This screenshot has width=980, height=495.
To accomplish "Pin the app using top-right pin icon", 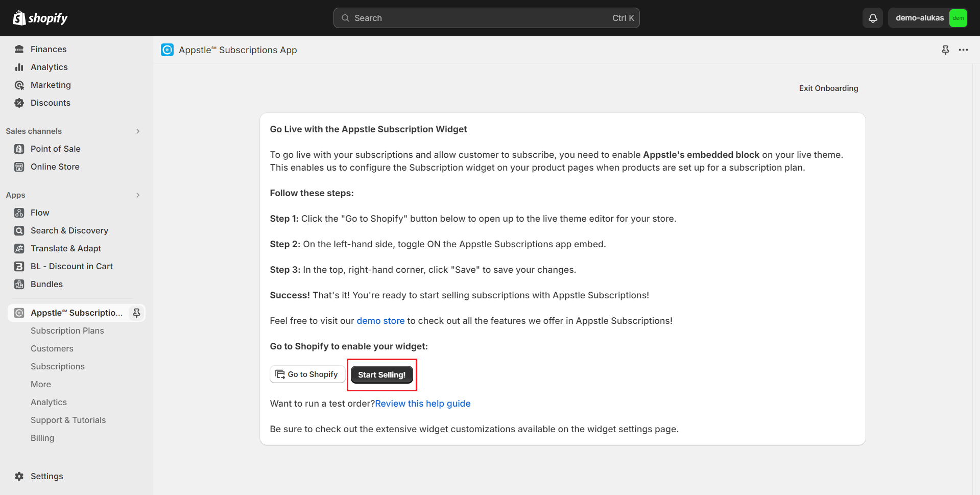I will (x=945, y=50).
